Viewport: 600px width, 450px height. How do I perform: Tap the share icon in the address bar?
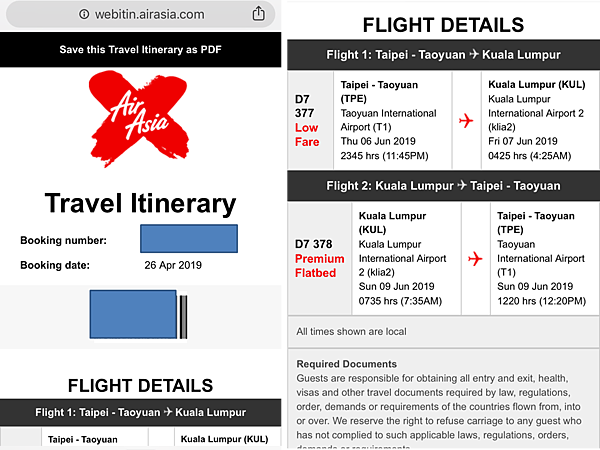pos(259,14)
